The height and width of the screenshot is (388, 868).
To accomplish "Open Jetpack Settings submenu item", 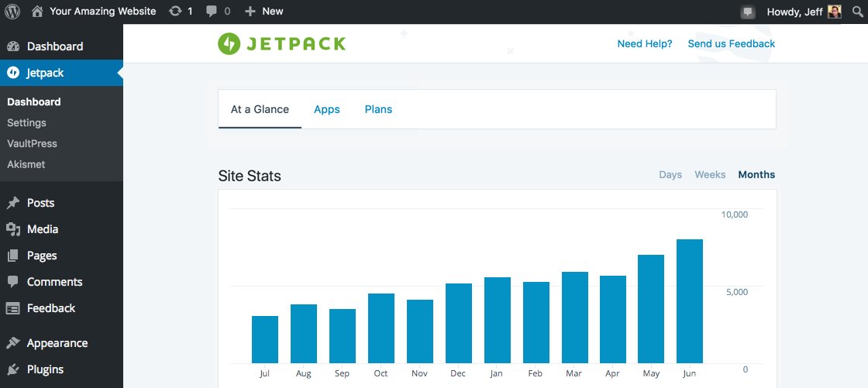I will (x=26, y=123).
